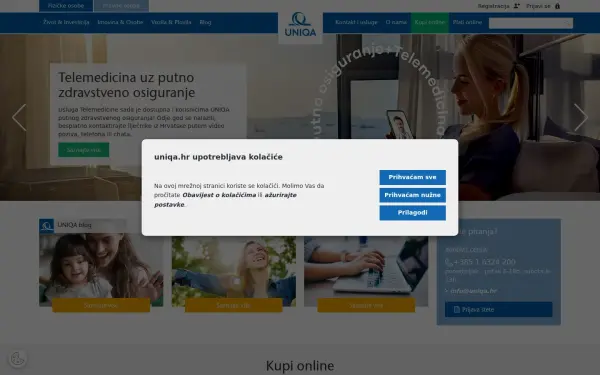This screenshot has width=600, height=375.
Task: Switch to Fizičke osobe tab
Action: click(66, 6)
